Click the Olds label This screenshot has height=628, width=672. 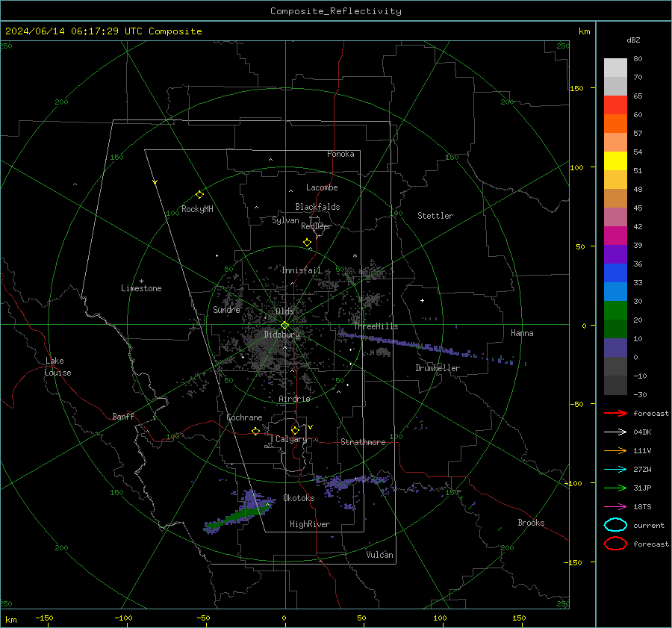(x=284, y=311)
